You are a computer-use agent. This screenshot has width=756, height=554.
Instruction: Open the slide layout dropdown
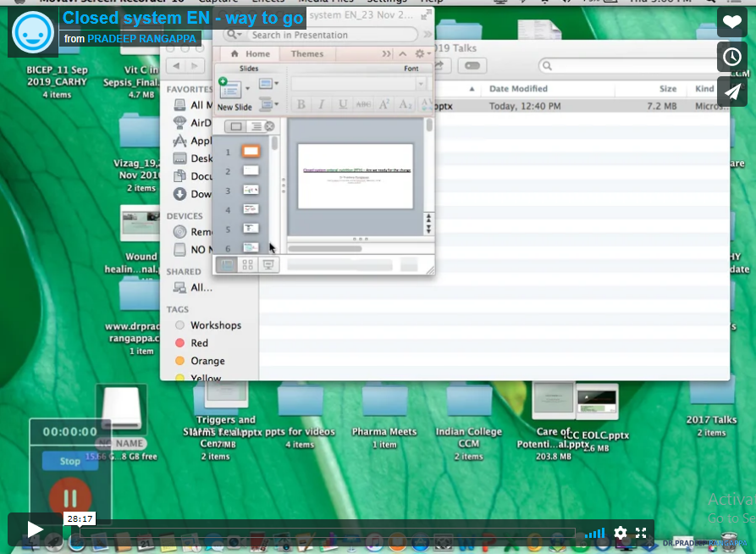pos(268,84)
